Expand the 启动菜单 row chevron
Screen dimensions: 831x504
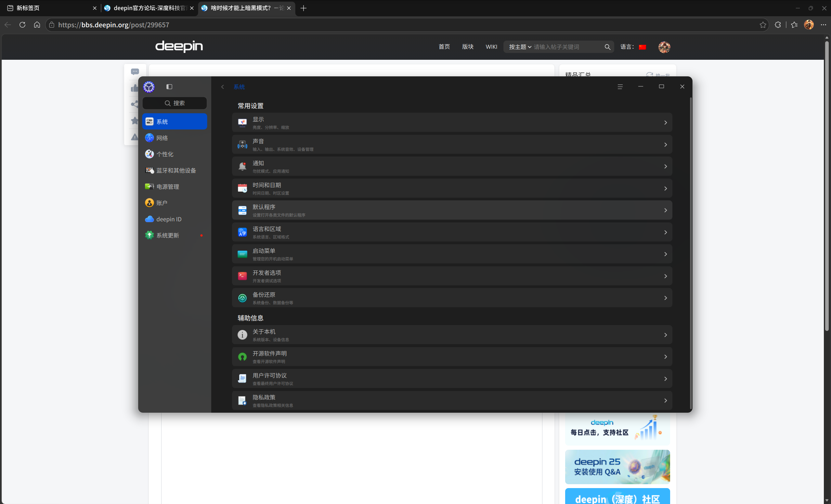[665, 254]
